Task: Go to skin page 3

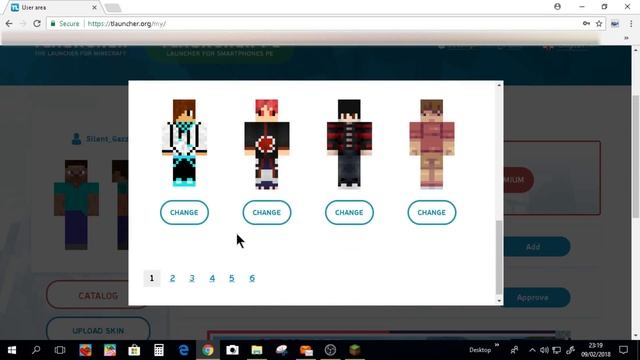Action: coord(192,278)
